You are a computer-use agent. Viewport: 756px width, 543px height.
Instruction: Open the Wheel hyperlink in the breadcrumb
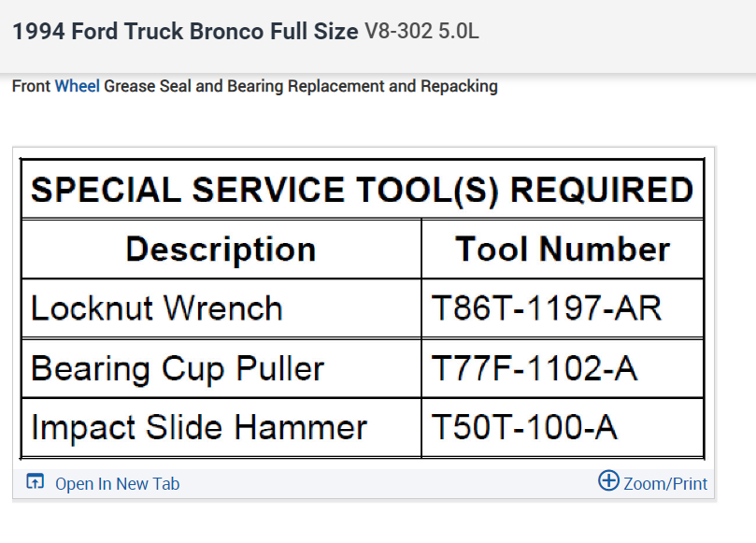[78, 87]
